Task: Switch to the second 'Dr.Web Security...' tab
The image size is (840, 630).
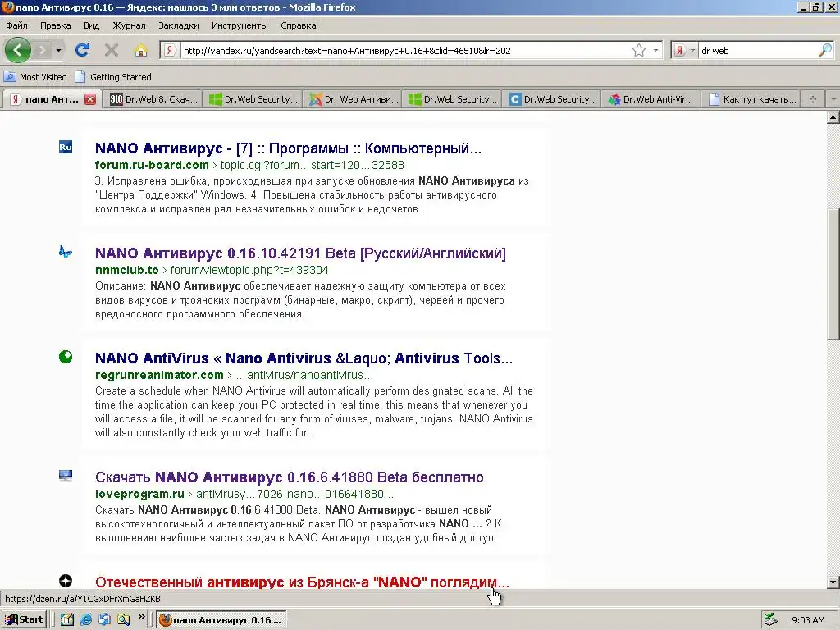Action: tap(452, 99)
